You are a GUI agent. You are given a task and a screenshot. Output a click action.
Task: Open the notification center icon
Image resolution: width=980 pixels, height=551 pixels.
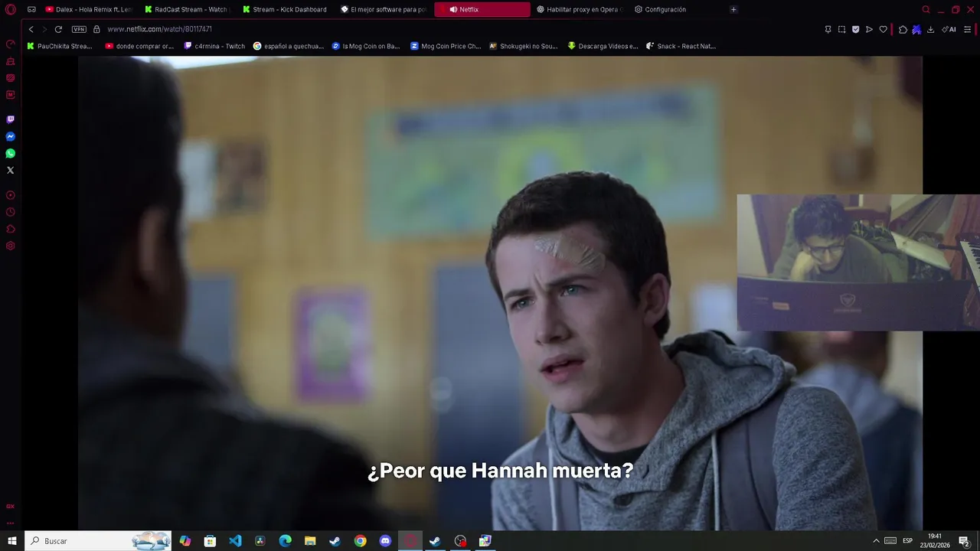click(x=964, y=541)
